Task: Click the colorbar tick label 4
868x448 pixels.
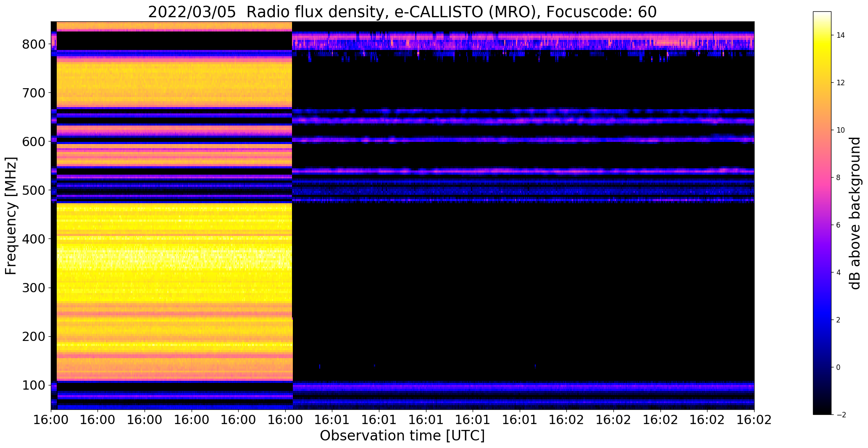Action: pos(839,272)
